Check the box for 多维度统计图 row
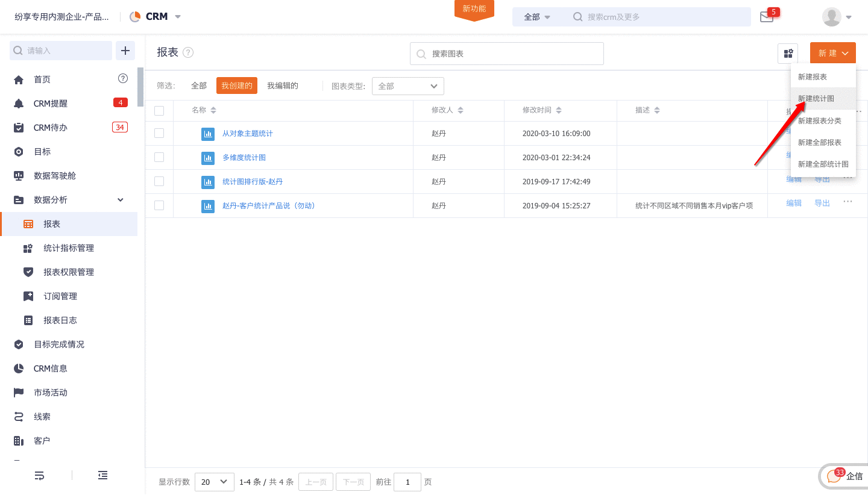The width and height of the screenshot is (868, 495). pos(159,157)
